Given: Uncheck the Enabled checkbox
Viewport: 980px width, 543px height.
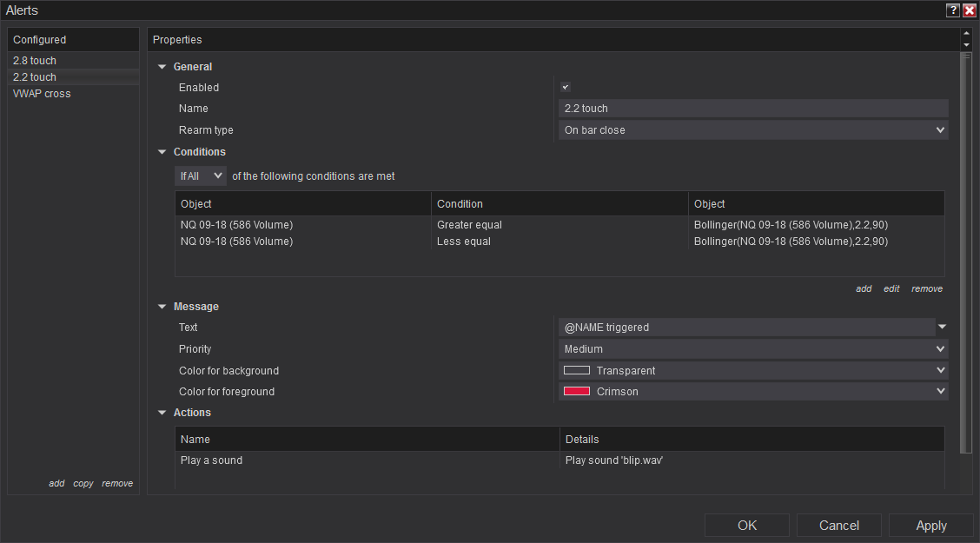Looking at the screenshot, I should (x=566, y=87).
